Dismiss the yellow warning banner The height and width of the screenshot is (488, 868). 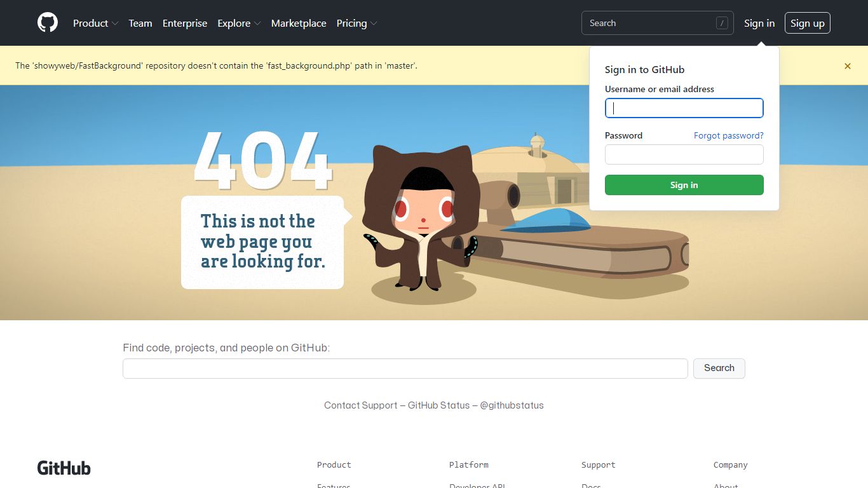[x=848, y=66]
